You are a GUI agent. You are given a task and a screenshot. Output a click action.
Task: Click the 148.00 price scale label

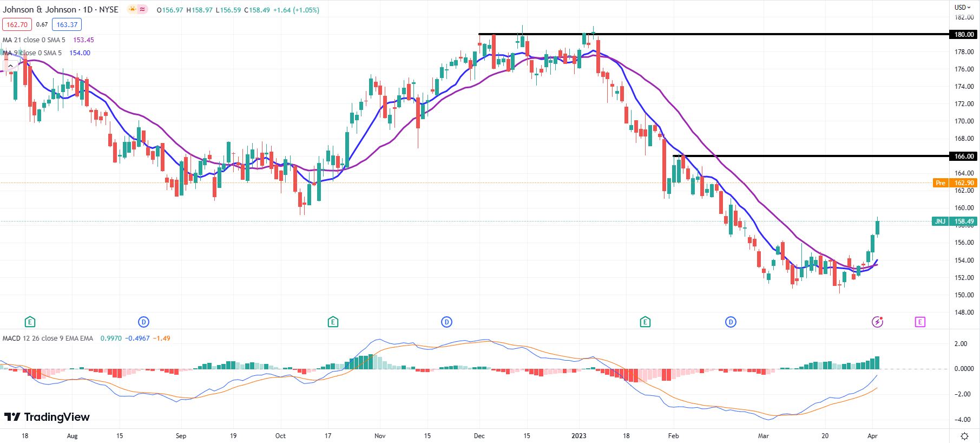pos(964,312)
